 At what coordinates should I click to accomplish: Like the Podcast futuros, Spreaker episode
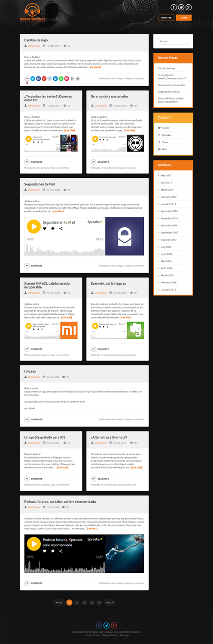point(45,550)
